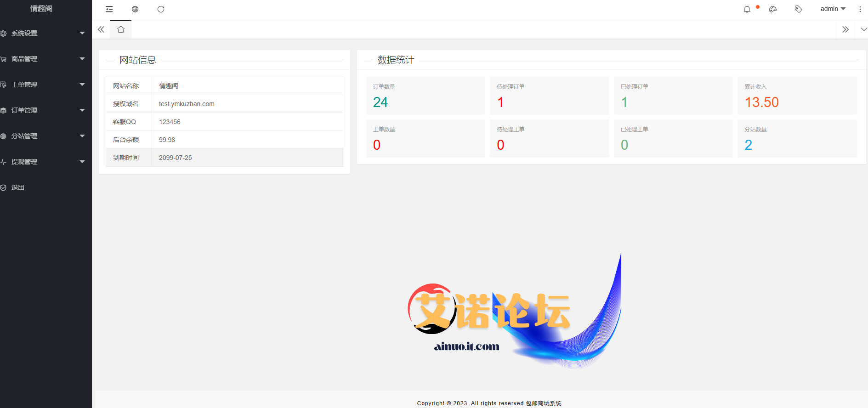Click the 授权域名 row label
Screen dimensions: 868x408
point(126,104)
